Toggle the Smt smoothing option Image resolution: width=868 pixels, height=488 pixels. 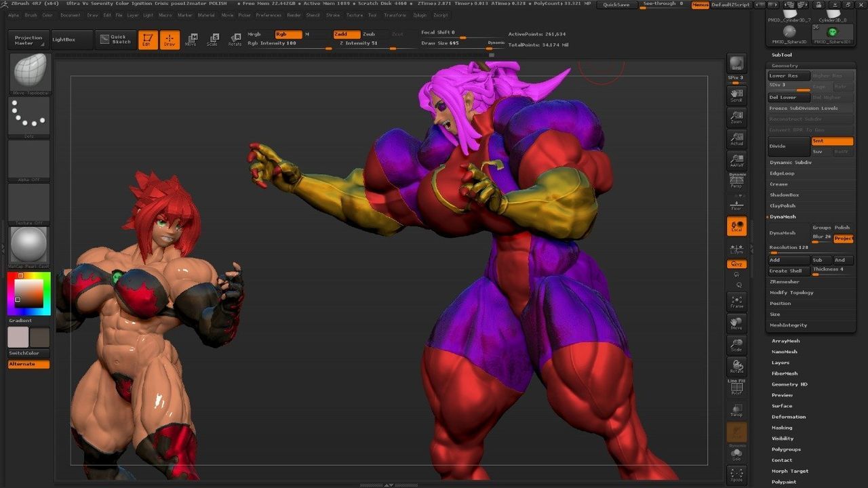coord(832,141)
